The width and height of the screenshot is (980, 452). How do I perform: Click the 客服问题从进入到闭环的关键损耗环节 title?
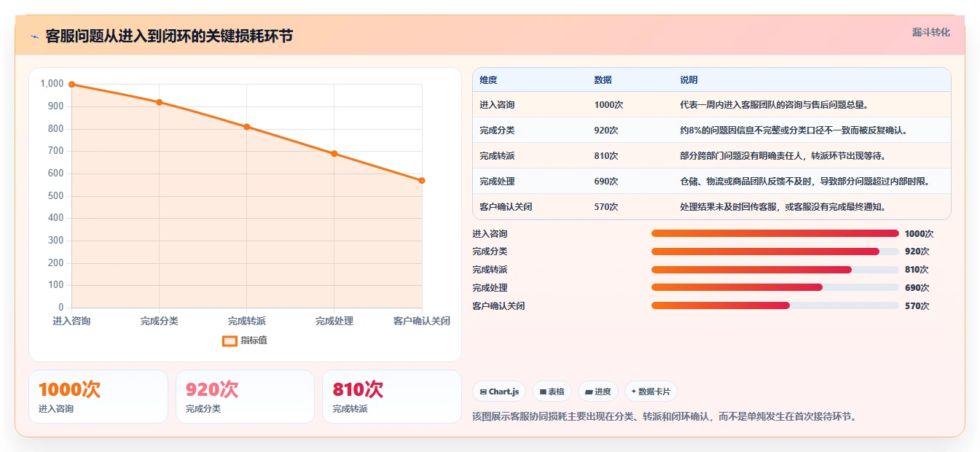(x=169, y=36)
